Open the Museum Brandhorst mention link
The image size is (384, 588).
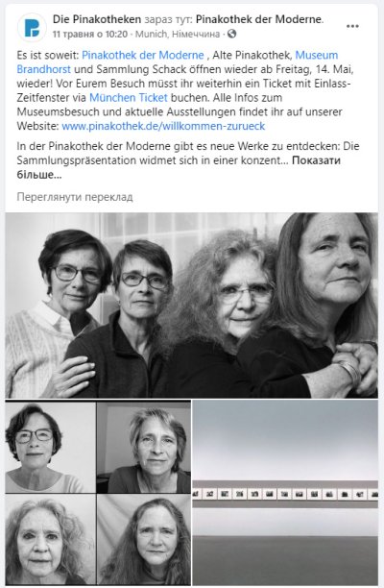(178, 62)
